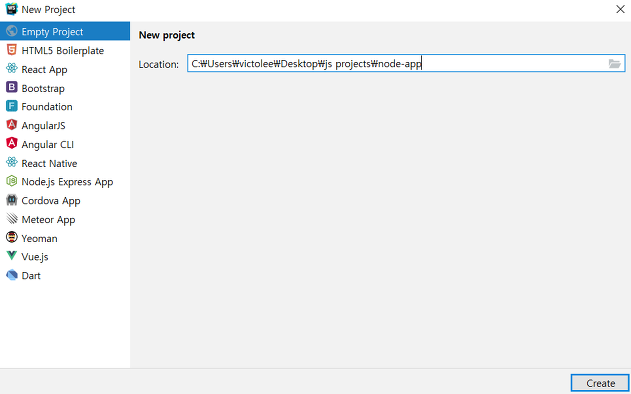Select Meteor App template label
This screenshot has width=631, height=394.
coord(48,220)
